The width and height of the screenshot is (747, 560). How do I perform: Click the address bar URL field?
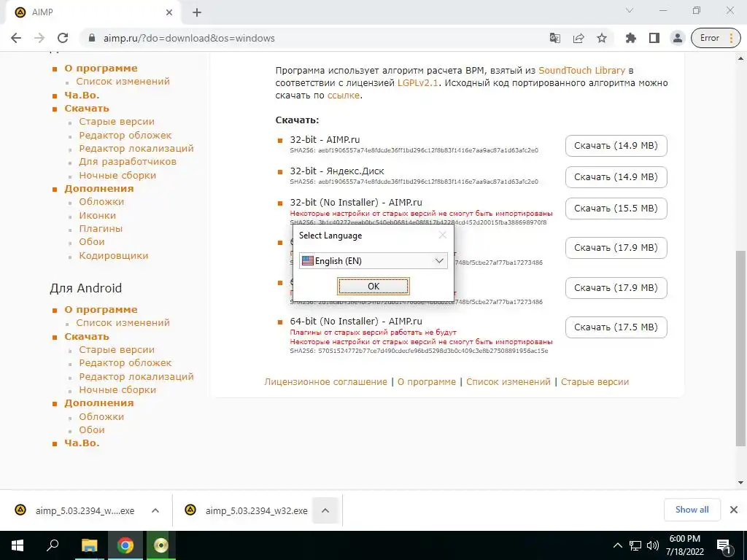(314, 38)
